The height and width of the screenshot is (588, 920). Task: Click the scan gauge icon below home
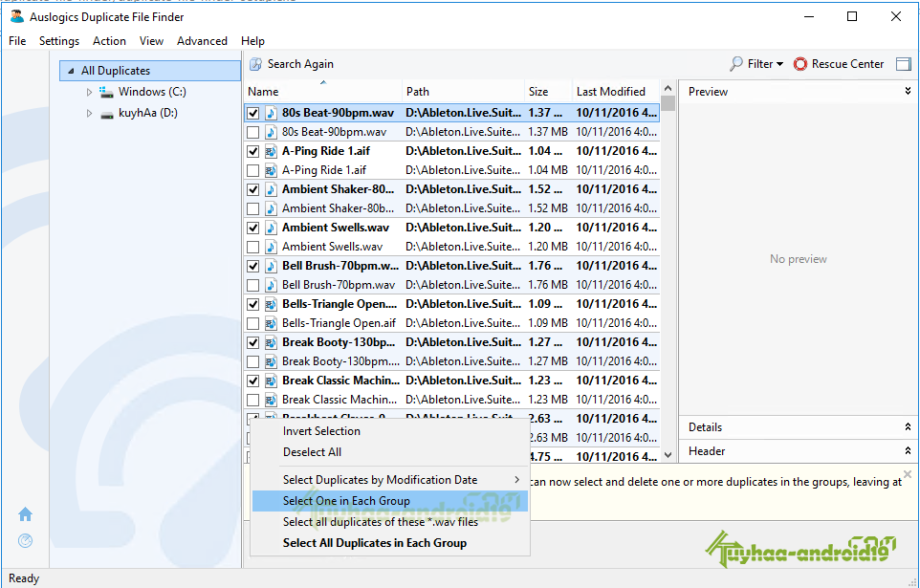(x=25, y=540)
